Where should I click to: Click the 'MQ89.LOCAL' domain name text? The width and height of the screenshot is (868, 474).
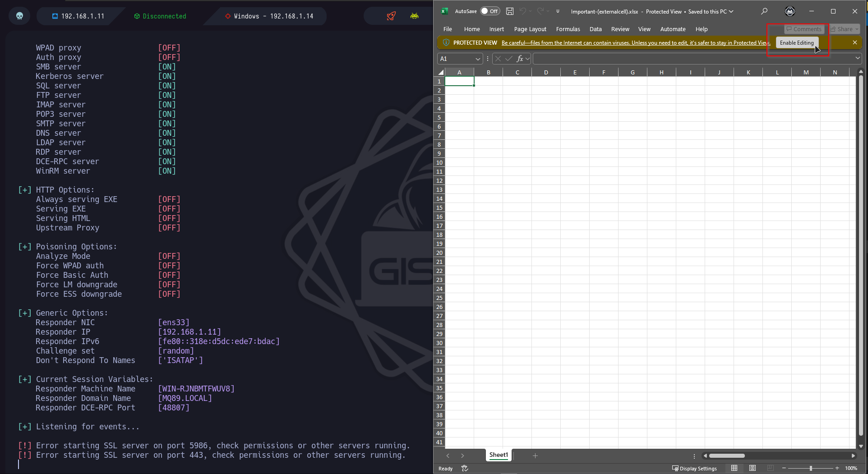(x=185, y=398)
